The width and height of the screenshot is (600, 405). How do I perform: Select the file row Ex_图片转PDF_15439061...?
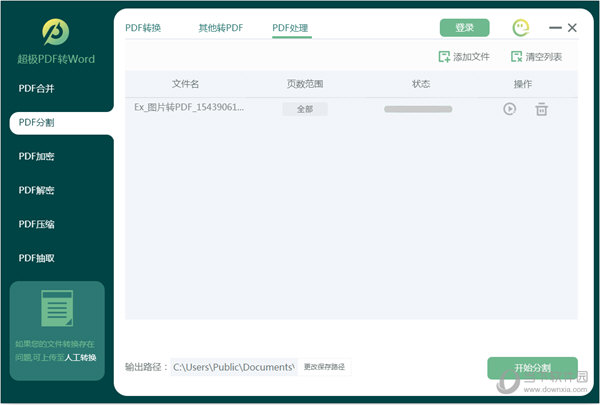tap(351, 109)
